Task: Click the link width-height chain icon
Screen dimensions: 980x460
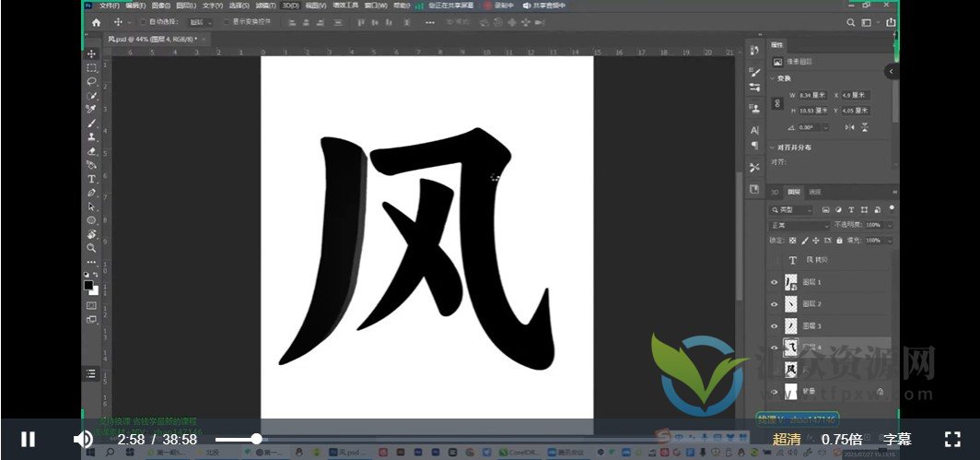Action: point(777,102)
